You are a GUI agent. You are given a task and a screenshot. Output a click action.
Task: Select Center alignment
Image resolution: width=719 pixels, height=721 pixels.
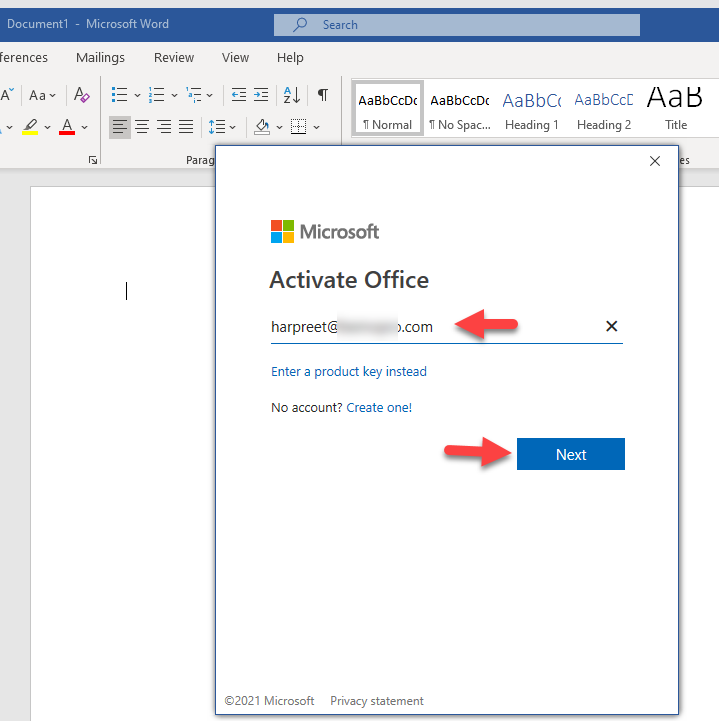142,126
